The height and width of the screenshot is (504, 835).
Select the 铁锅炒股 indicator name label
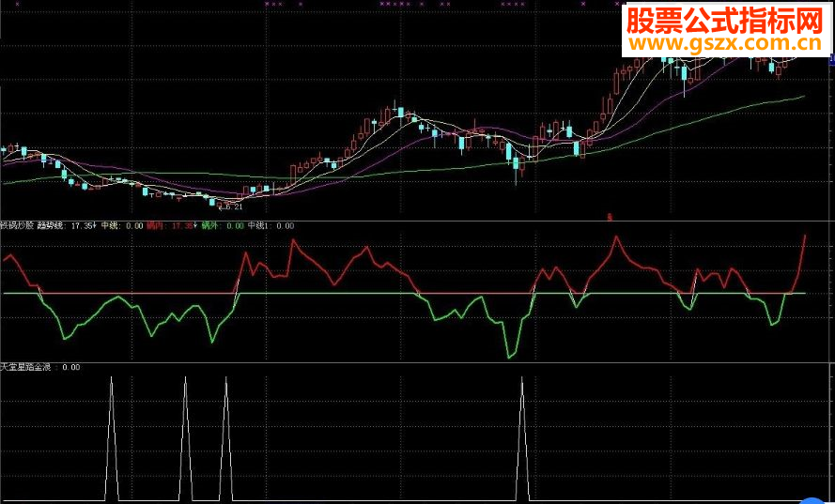click(17, 225)
